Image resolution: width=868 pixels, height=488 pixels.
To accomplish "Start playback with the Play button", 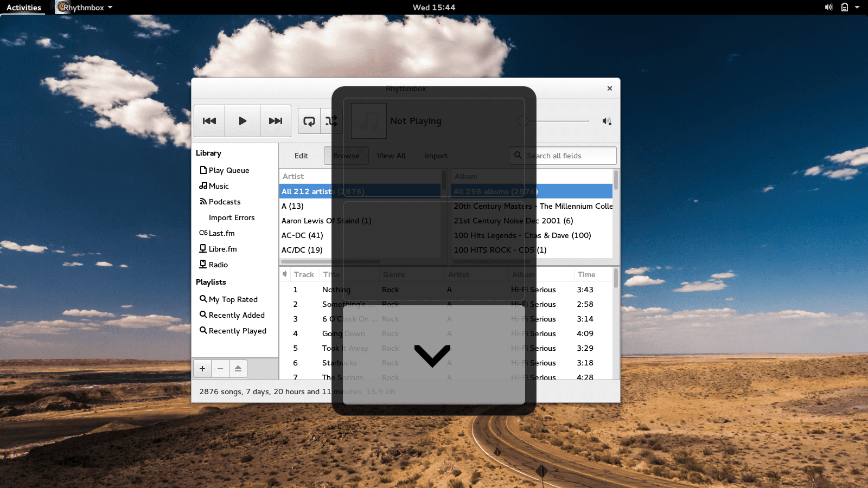I will pos(242,121).
